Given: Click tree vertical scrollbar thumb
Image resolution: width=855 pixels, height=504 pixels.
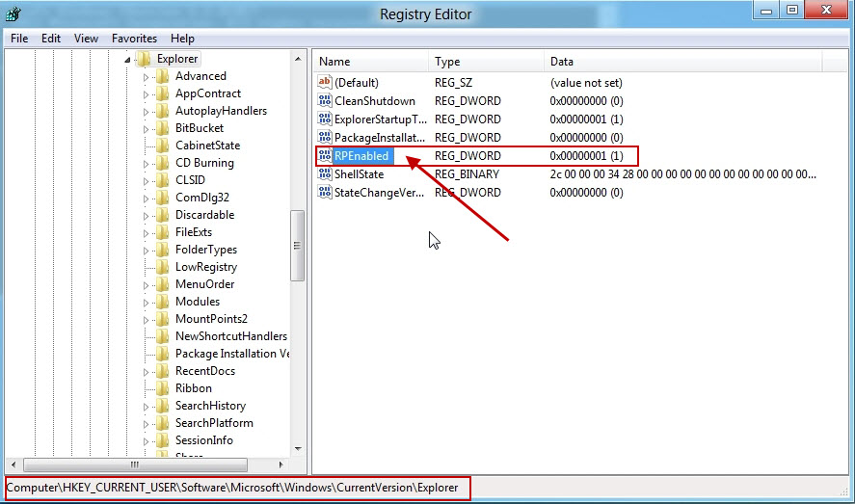Looking at the screenshot, I should click(298, 245).
